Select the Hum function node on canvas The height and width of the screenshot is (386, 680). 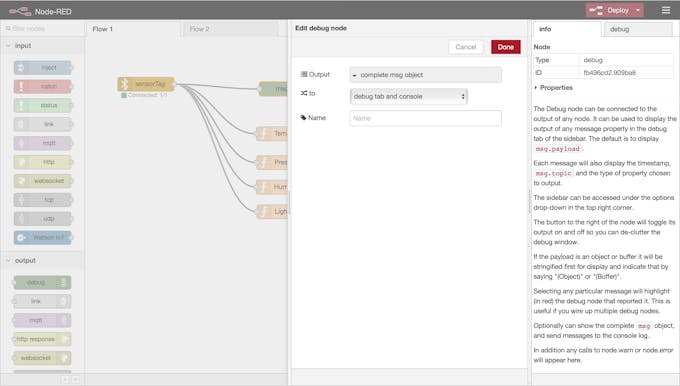coord(272,187)
